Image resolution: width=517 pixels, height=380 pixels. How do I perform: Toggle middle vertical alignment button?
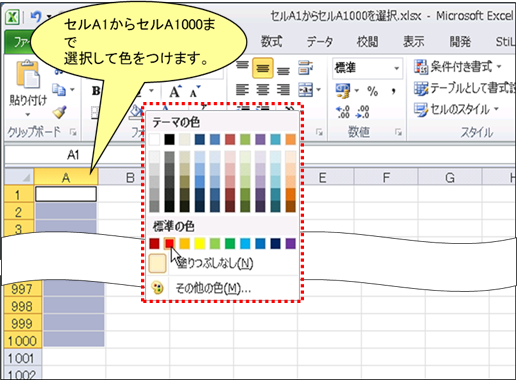(x=263, y=68)
